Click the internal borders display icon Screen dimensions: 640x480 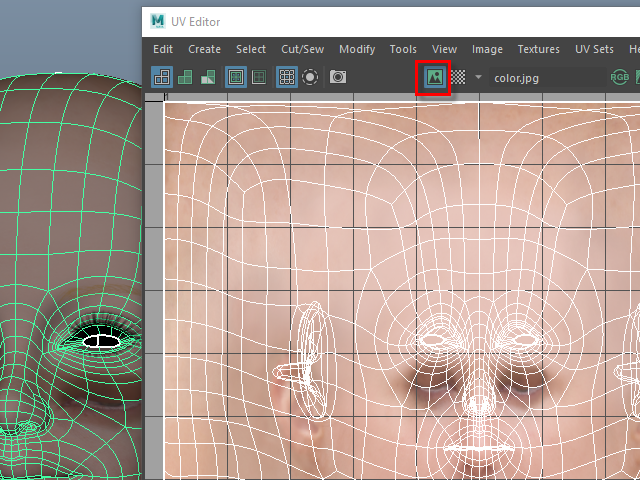(x=259, y=77)
